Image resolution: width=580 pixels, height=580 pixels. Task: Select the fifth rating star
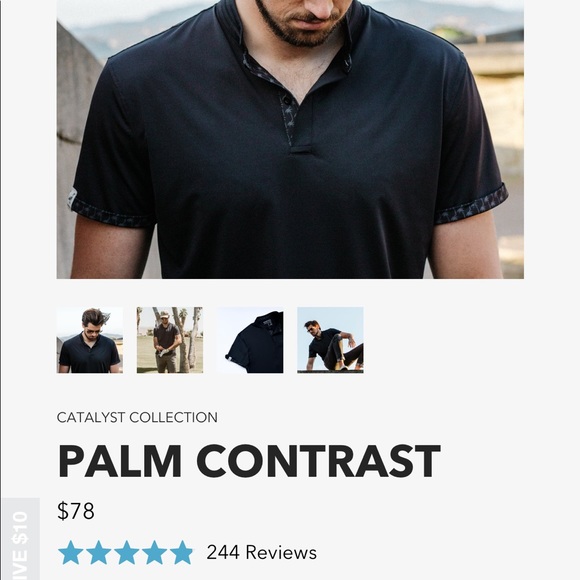click(x=182, y=552)
